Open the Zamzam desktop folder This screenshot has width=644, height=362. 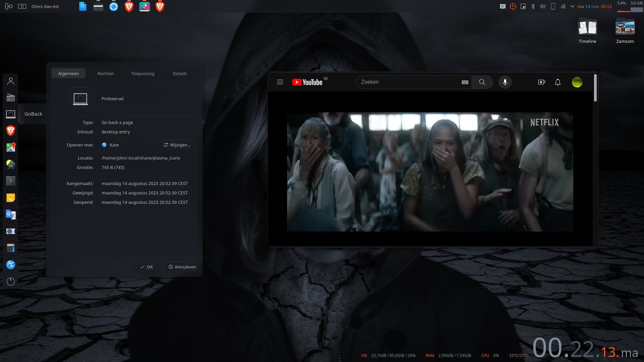(625, 31)
